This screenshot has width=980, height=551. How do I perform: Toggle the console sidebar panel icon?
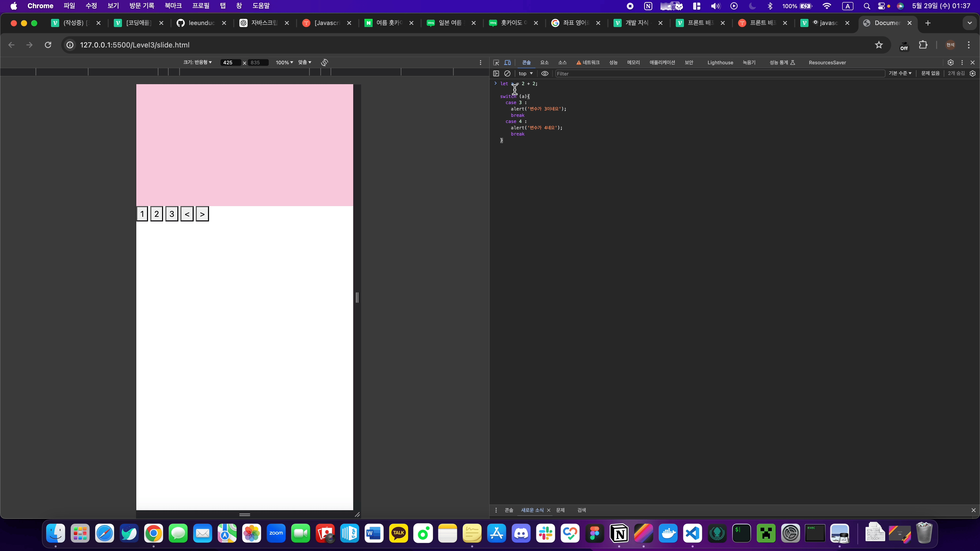[496, 73]
